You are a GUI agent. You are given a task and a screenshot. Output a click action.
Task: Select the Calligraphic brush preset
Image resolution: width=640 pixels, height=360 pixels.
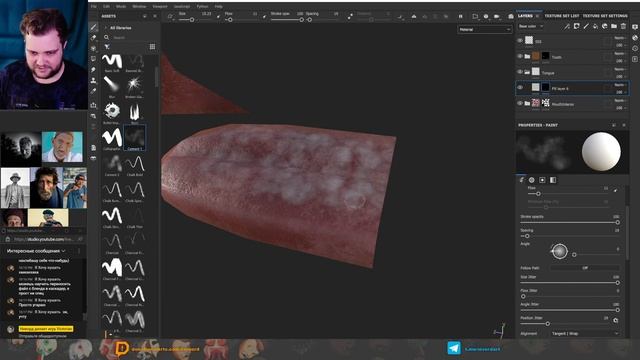pos(112,139)
